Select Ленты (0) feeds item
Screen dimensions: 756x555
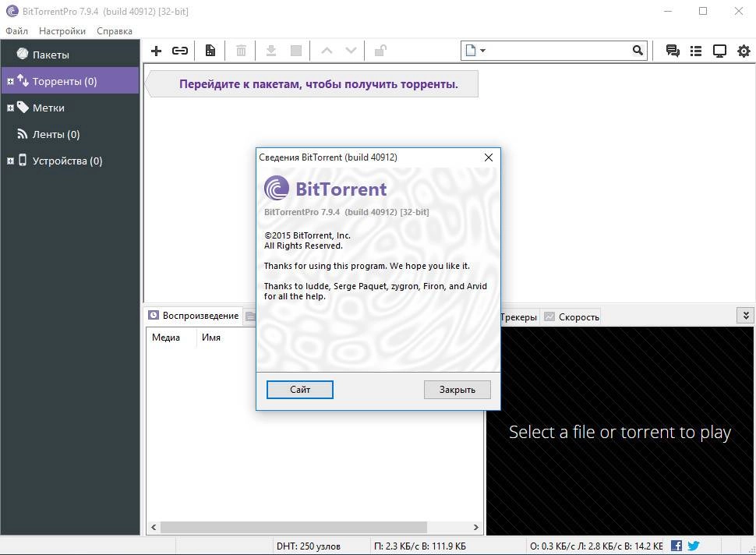coord(70,134)
